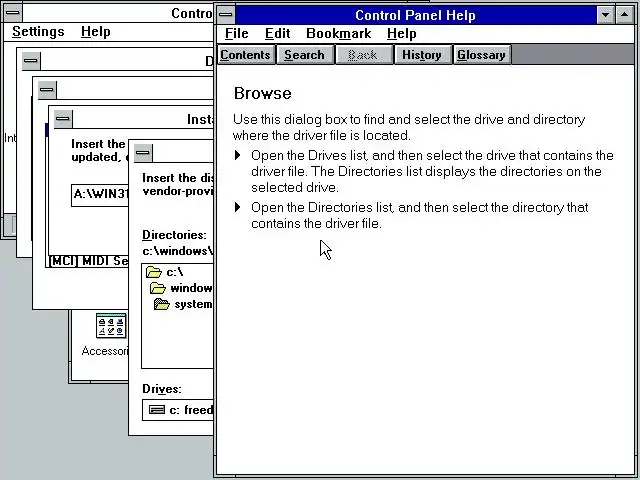Click the open system folder icon
Screen dimensions: 640x480
pyautogui.click(x=162, y=304)
